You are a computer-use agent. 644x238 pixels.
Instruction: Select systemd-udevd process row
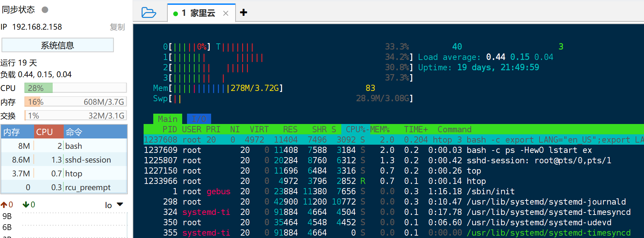[x=394, y=222]
